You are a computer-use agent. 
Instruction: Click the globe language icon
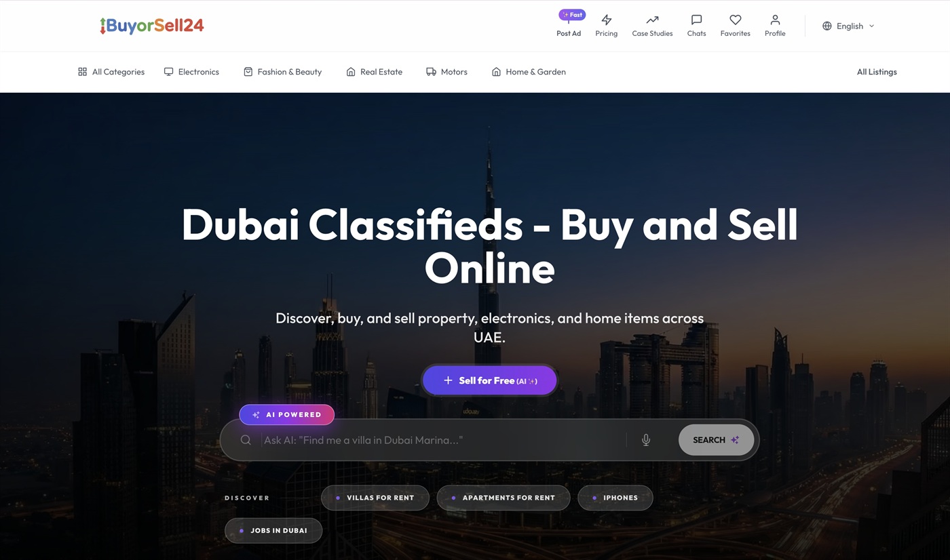pyautogui.click(x=826, y=26)
